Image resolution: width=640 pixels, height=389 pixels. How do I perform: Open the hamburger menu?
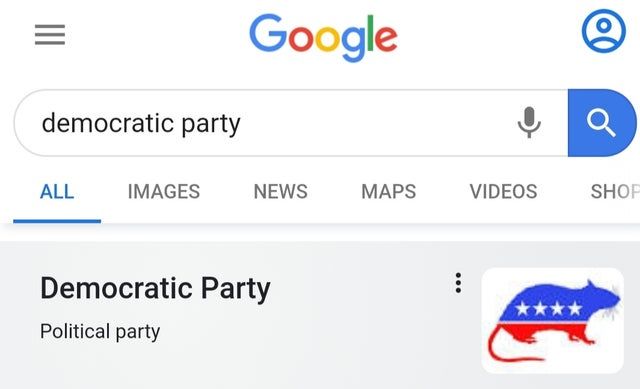(x=50, y=34)
